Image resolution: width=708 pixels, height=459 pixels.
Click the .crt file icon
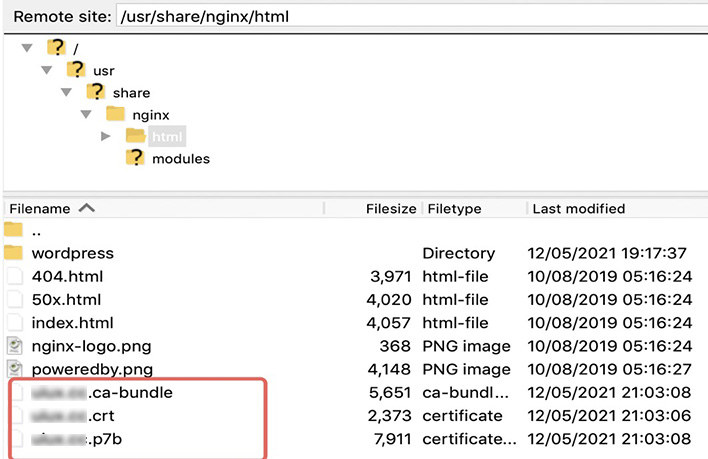click(17, 416)
